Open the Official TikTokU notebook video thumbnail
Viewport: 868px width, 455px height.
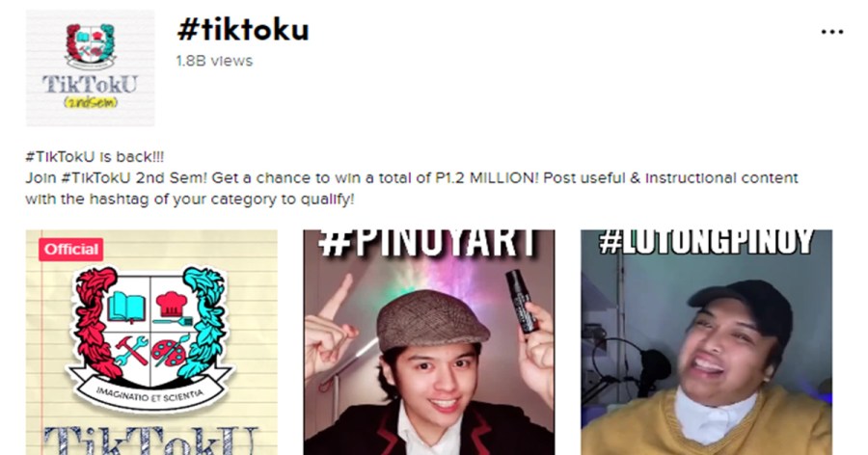pyautogui.click(x=151, y=342)
